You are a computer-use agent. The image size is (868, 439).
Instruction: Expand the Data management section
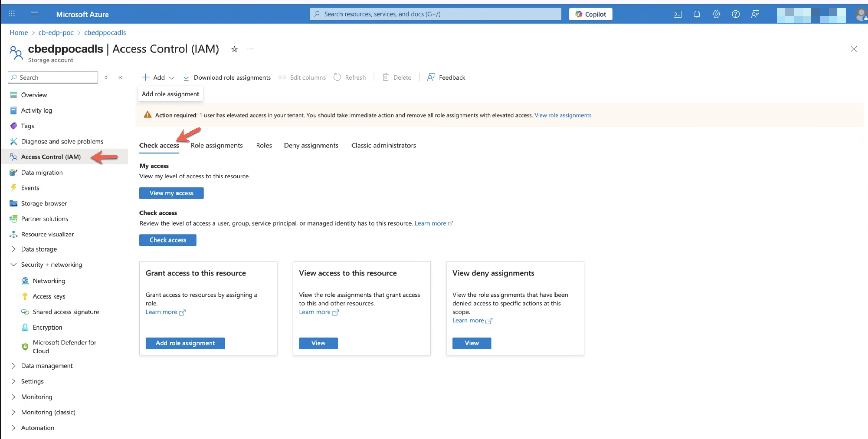coord(13,366)
